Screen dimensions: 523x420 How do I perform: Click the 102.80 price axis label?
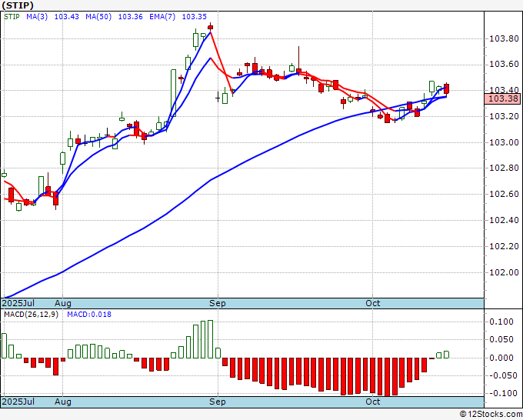point(504,168)
